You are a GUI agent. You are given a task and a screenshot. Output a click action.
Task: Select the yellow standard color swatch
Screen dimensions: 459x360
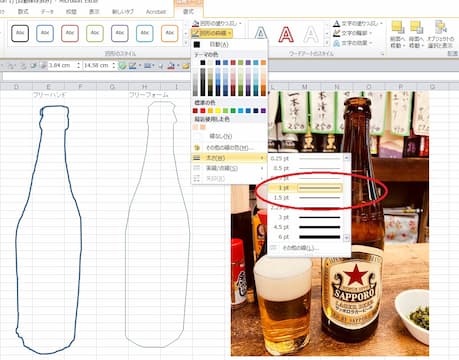pos(218,110)
